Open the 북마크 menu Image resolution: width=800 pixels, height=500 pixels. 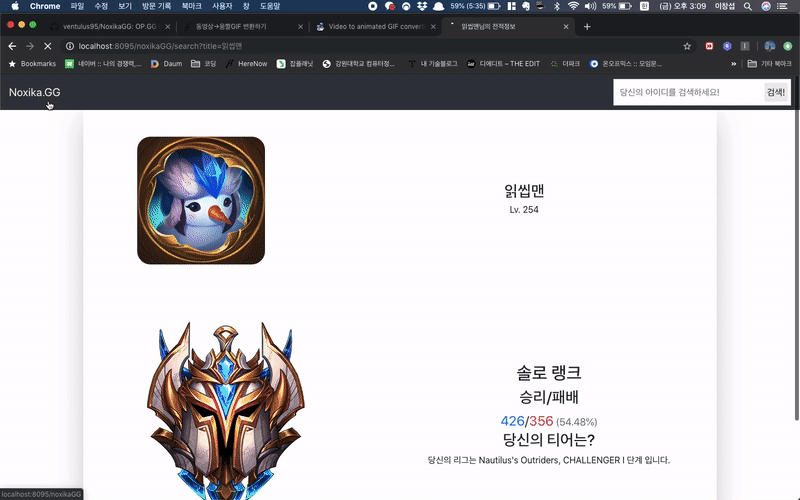(x=191, y=6)
